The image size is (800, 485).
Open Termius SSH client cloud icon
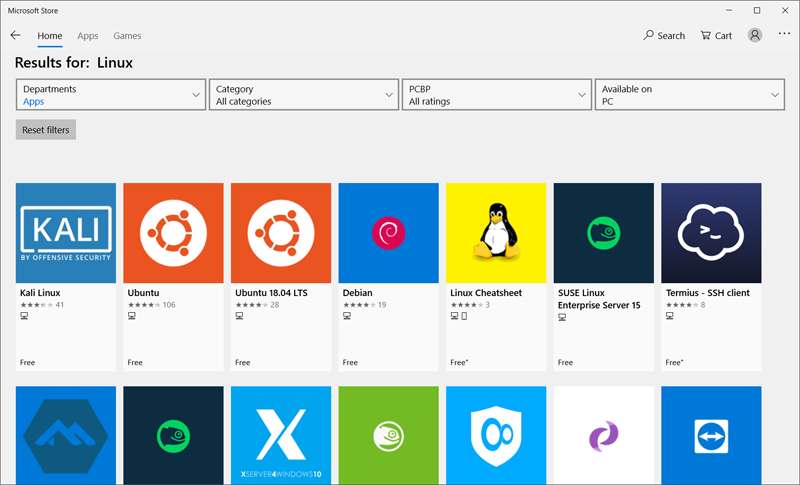tap(711, 233)
